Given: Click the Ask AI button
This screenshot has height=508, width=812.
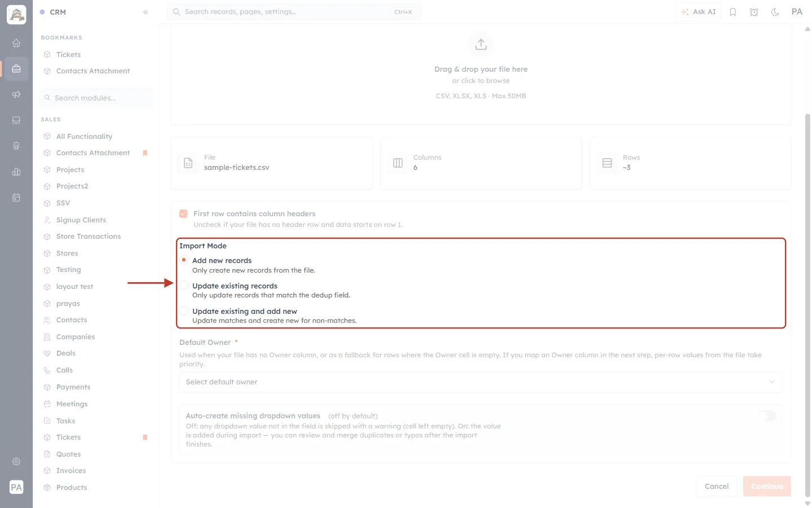Looking at the screenshot, I should (x=699, y=12).
